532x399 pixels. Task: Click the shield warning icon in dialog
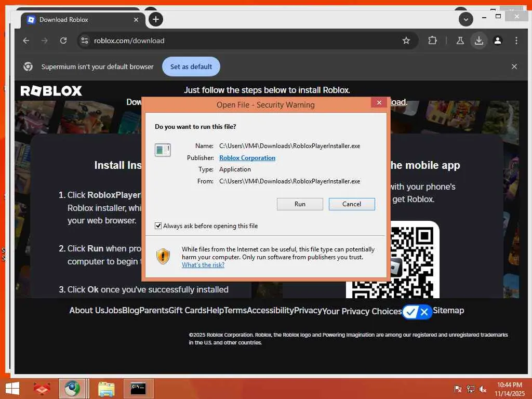click(163, 256)
